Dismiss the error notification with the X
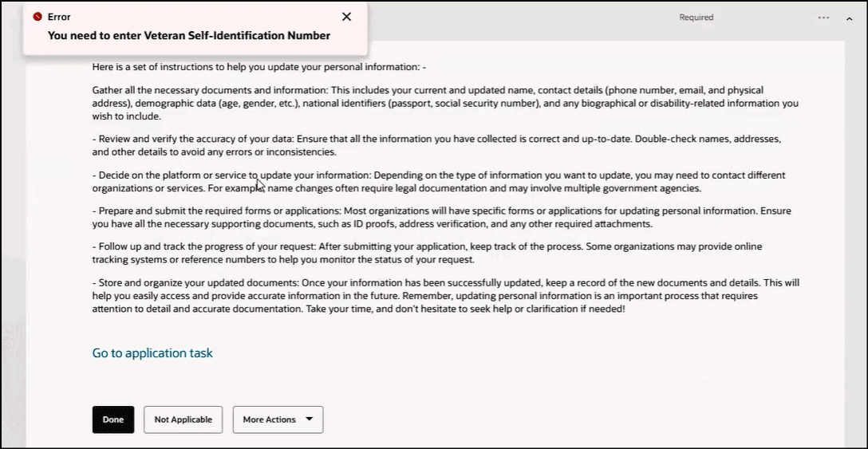This screenshot has height=449, width=868. point(346,17)
